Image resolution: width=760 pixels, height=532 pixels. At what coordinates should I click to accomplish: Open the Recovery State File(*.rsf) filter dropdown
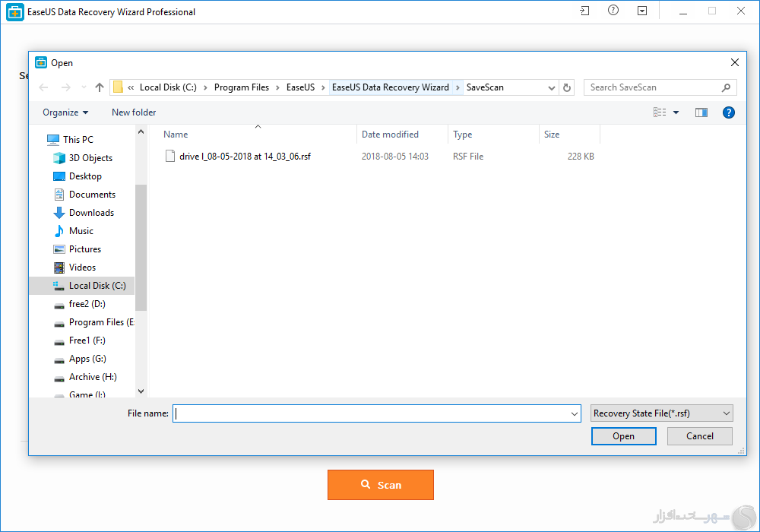click(x=662, y=413)
